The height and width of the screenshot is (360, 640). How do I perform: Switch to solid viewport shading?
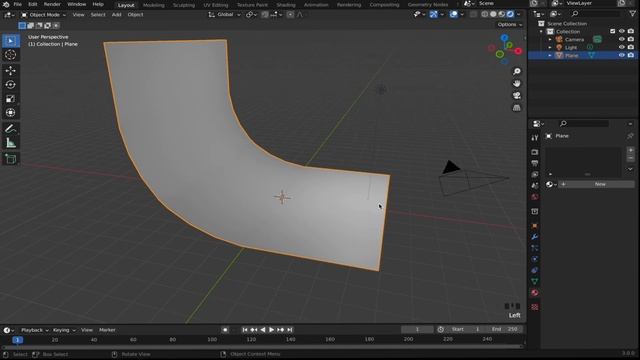pos(493,14)
